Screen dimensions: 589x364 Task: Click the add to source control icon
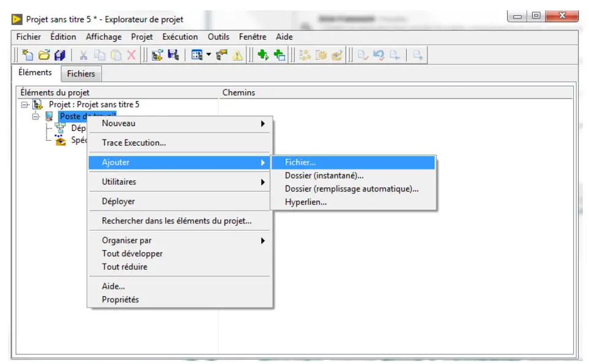click(x=418, y=55)
